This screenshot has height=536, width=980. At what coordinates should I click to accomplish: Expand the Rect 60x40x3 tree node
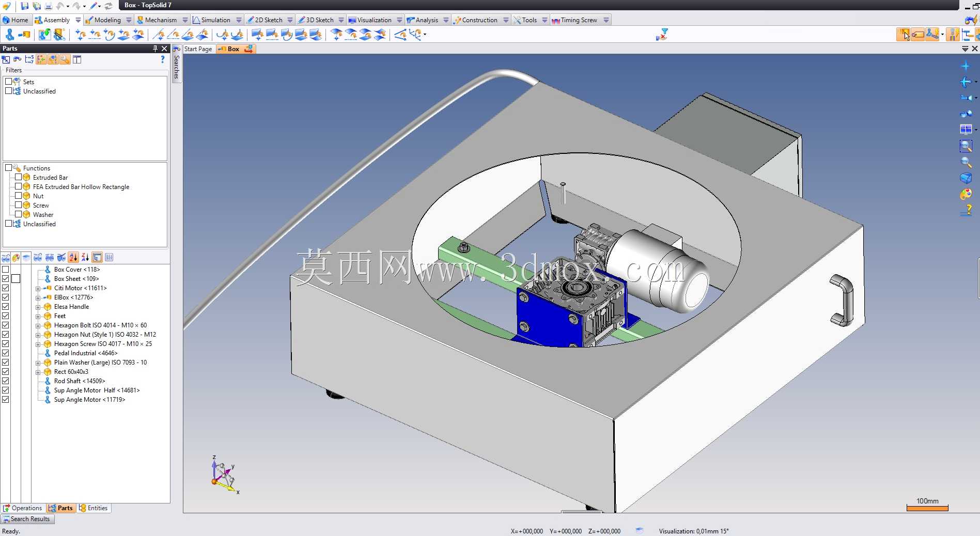click(38, 372)
